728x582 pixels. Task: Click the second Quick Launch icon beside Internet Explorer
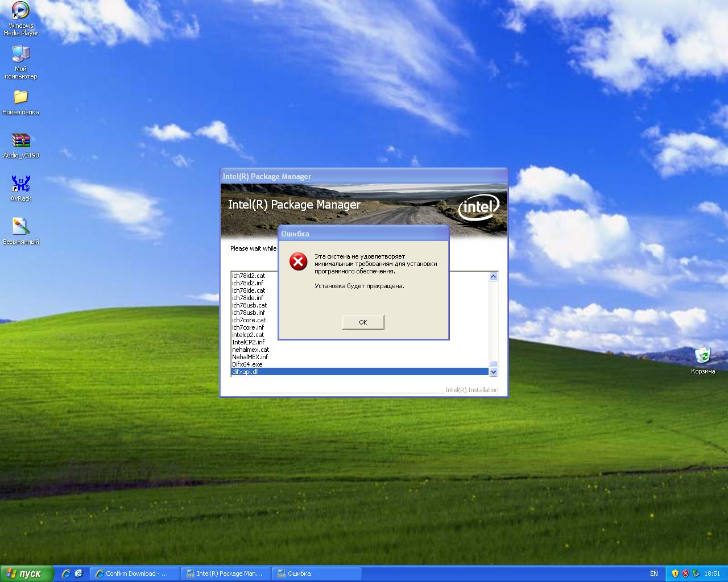[78, 573]
